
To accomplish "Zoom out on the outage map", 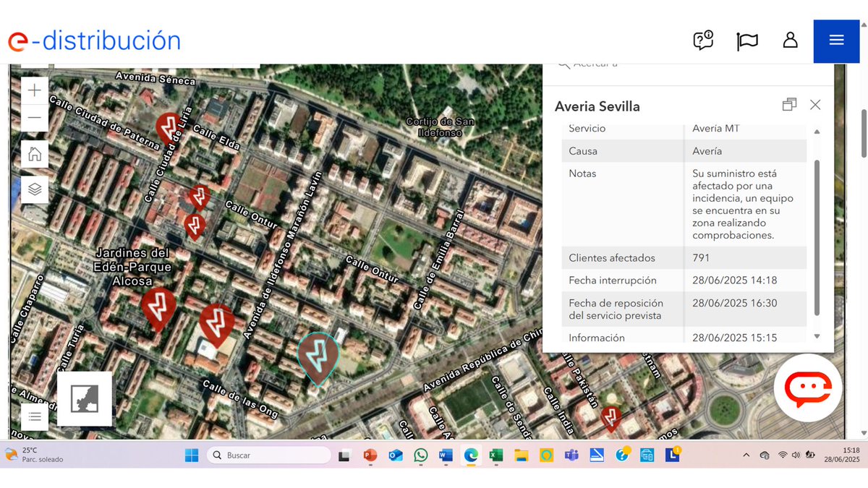I will [35, 117].
